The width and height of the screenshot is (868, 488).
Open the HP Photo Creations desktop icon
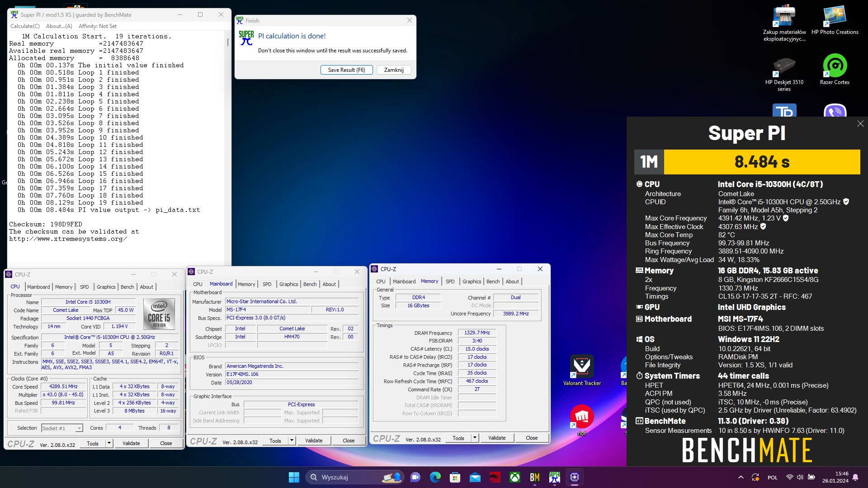pyautogui.click(x=835, y=20)
